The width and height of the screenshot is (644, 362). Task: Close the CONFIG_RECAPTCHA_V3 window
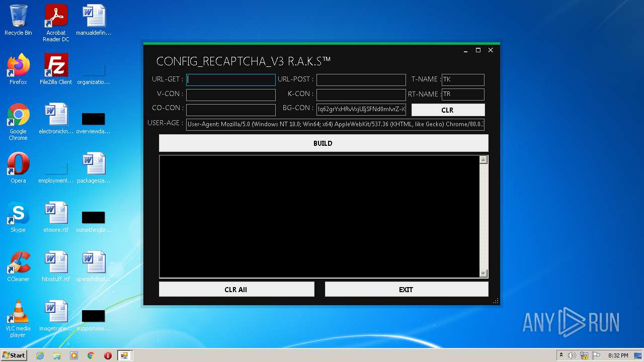[491, 50]
